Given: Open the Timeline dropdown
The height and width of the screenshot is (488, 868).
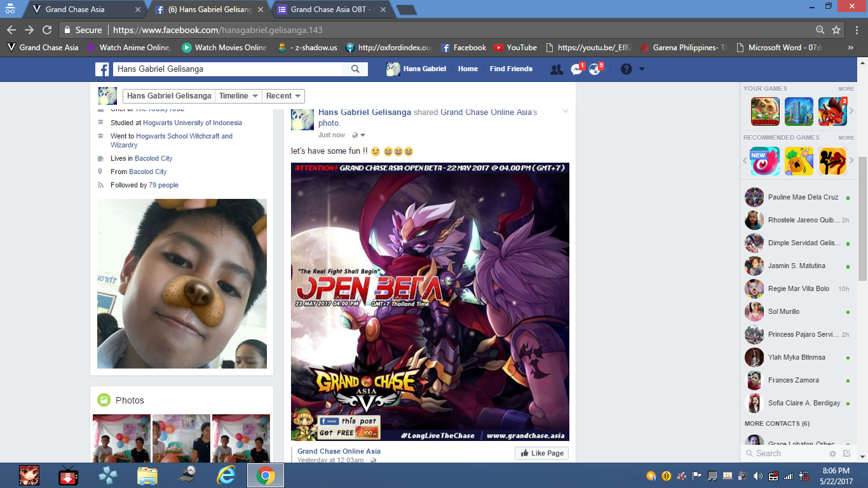Looking at the screenshot, I should click(238, 96).
